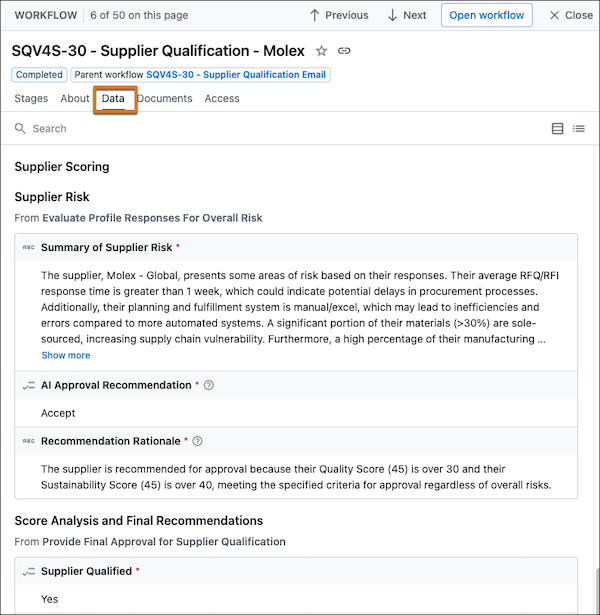Viewport: 600px width, 615px height.
Task: Go to Next workflow arrow
Action: [x=407, y=15]
